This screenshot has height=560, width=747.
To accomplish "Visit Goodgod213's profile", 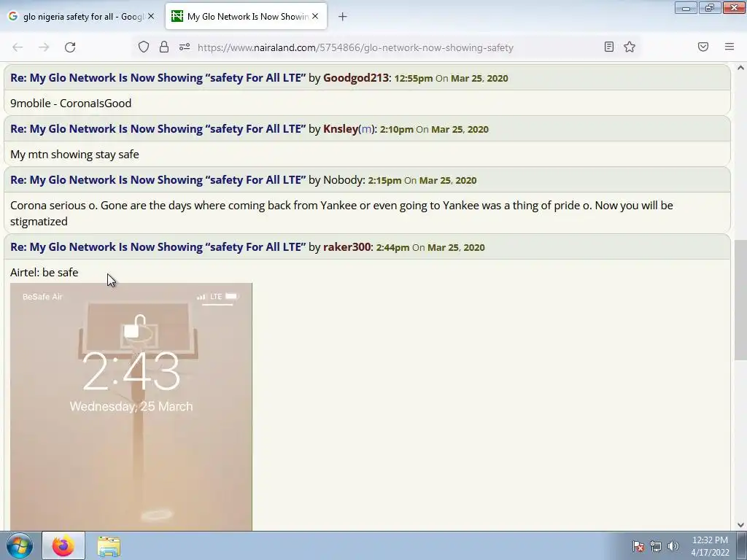I will coord(356,77).
